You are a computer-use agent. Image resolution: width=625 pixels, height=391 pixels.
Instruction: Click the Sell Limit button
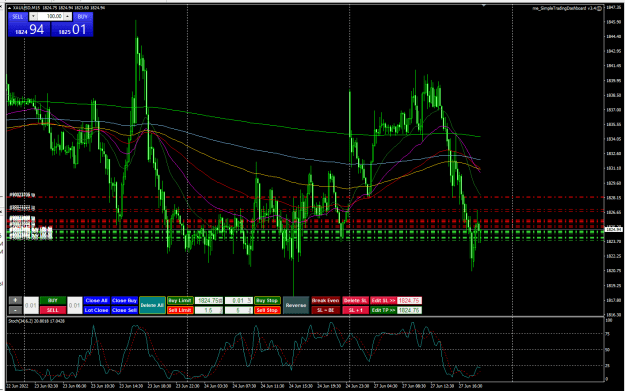180,310
